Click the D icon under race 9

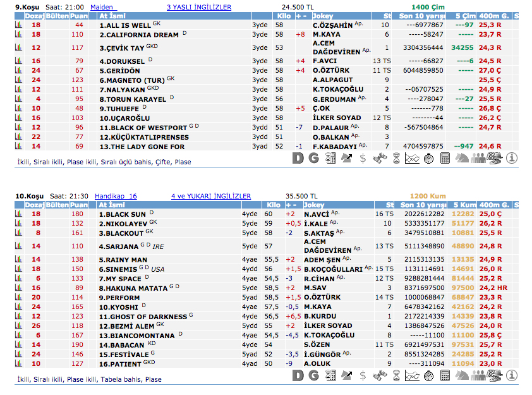click(299, 158)
